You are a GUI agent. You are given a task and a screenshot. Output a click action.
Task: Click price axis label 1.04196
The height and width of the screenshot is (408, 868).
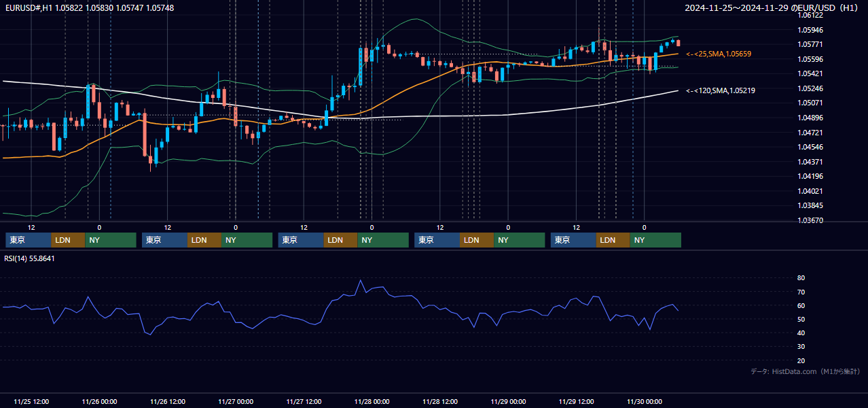click(811, 176)
